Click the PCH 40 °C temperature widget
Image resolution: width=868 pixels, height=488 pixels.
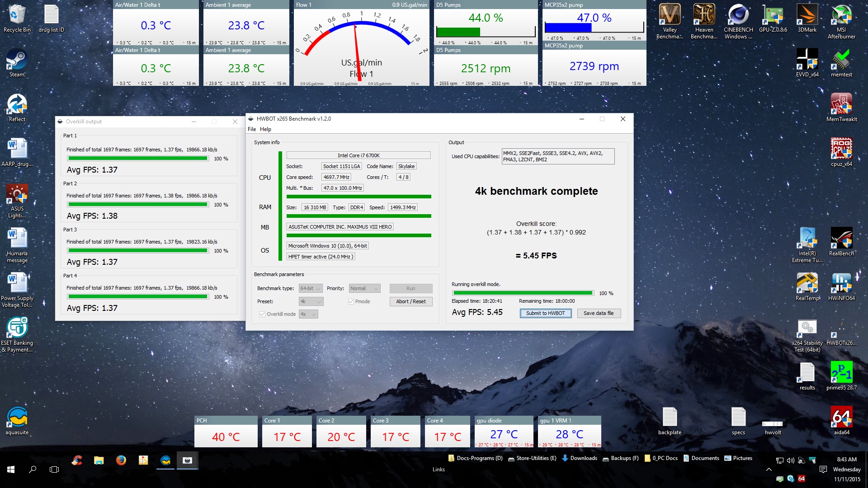tap(226, 432)
